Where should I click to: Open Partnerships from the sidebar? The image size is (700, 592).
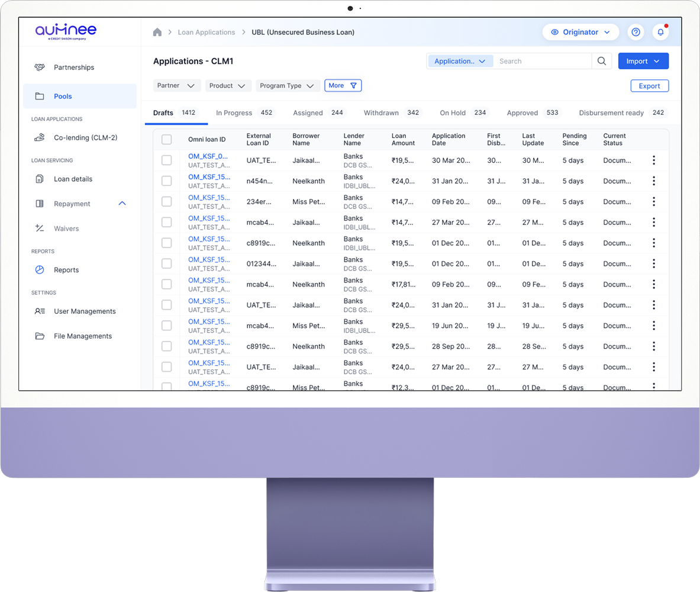74,67
